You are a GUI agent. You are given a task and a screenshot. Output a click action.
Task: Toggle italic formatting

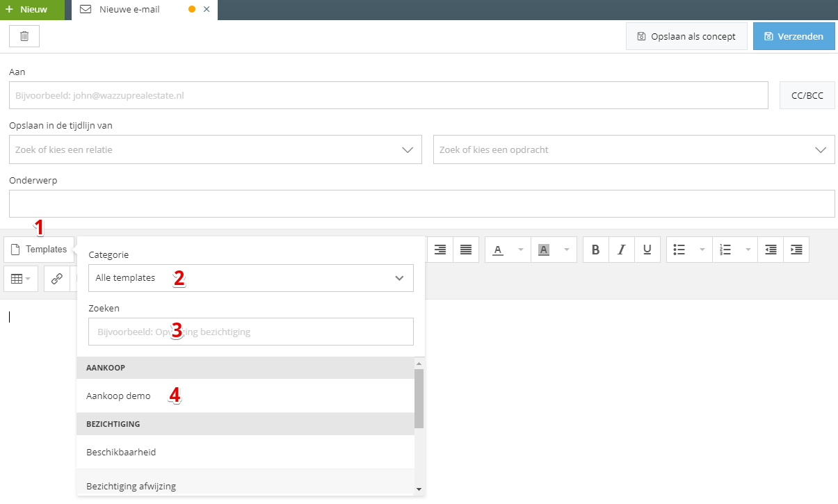[x=622, y=250]
